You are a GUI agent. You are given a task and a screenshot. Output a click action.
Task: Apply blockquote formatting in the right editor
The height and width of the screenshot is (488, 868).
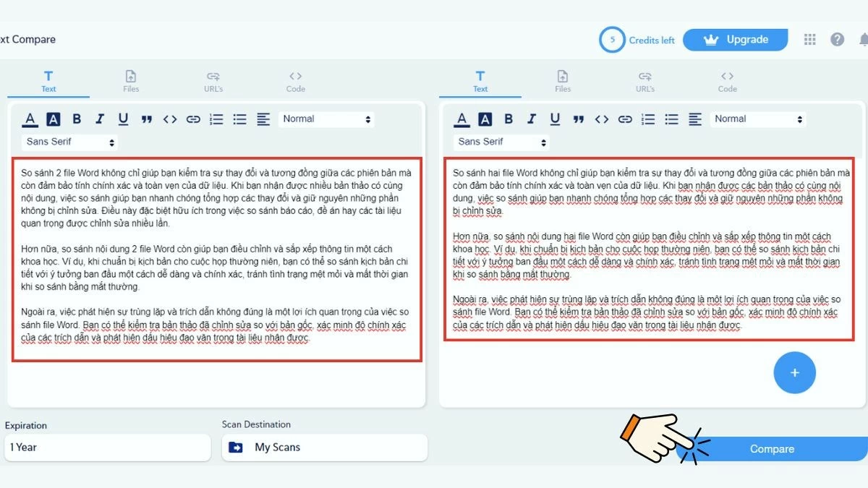pos(578,119)
